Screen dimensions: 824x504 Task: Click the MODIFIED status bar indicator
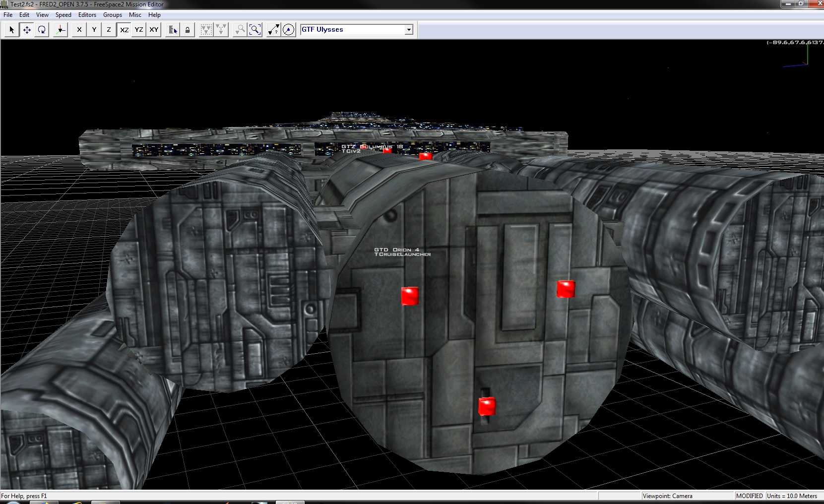[750, 496]
